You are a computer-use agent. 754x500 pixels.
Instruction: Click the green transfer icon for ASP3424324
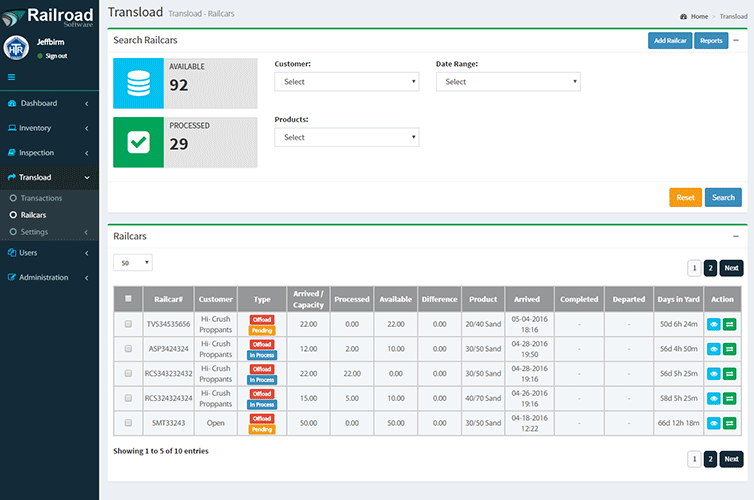[x=730, y=348]
